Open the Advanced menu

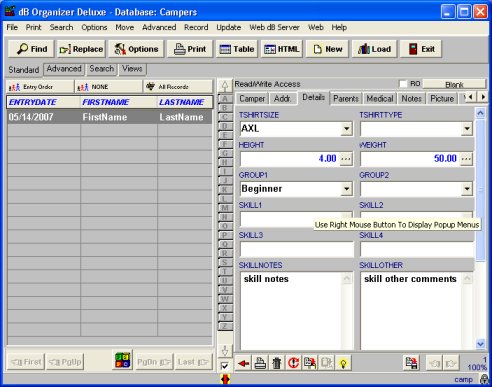(159, 27)
